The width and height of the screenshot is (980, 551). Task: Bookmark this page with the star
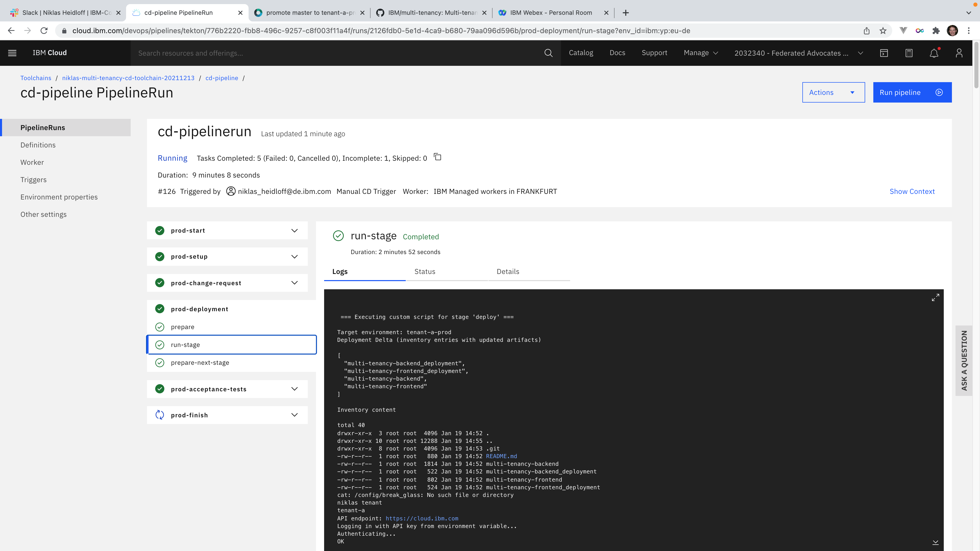pos(883,31)
